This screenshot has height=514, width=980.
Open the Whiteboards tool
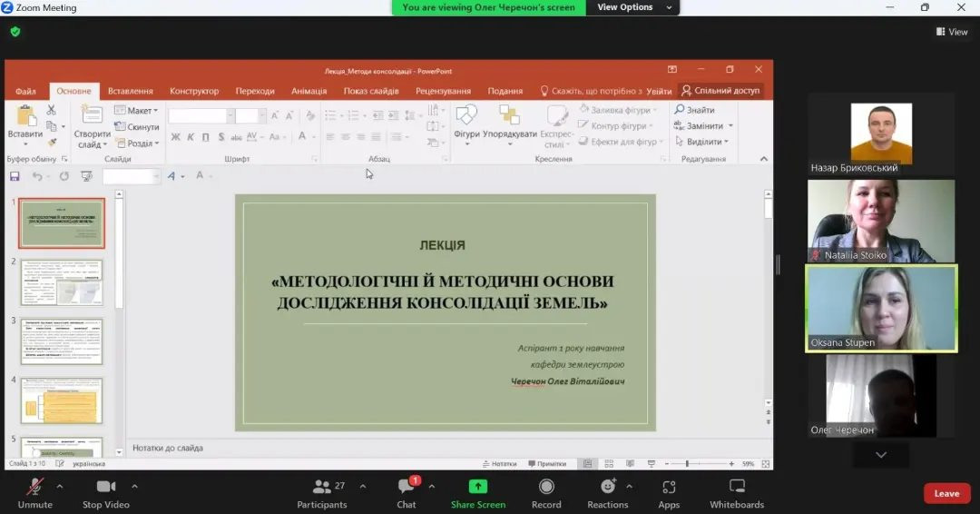[737, 493]
